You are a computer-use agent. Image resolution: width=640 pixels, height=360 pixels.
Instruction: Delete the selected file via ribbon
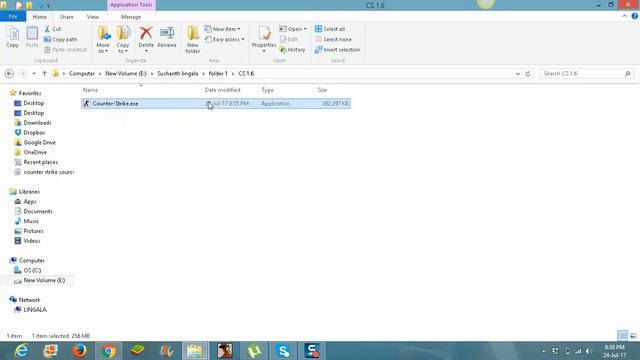point(146,40)
